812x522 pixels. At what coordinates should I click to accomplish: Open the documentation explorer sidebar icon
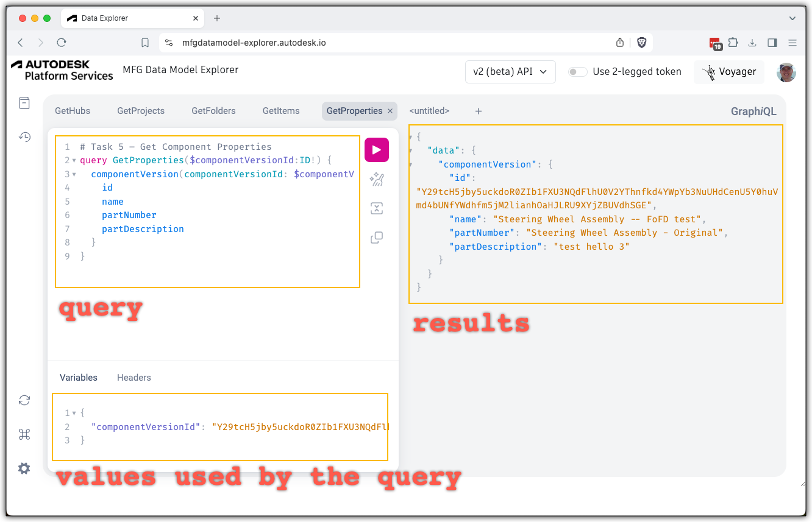(x=24, y=103)
